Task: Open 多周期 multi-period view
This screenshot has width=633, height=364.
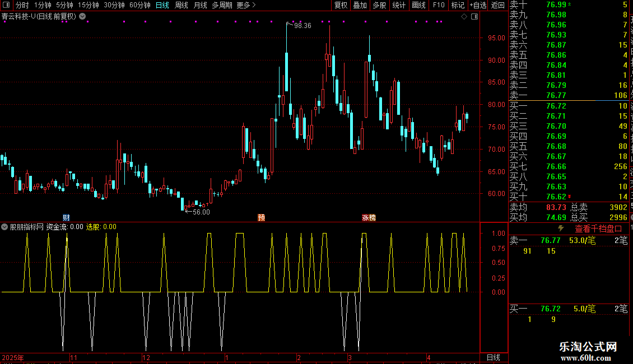Action: point(222,5)
